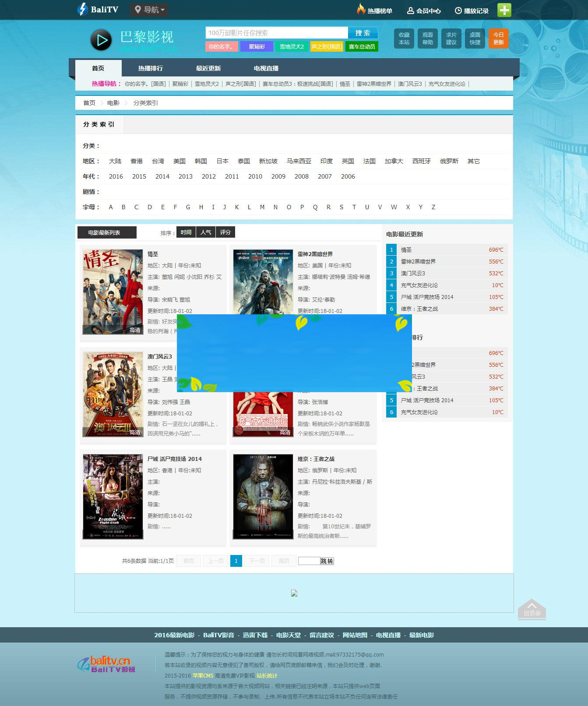Click the orange 今日更新 button
Image resolution: width=588 pixels, height=706 pixels.
[x=498, y=39]
